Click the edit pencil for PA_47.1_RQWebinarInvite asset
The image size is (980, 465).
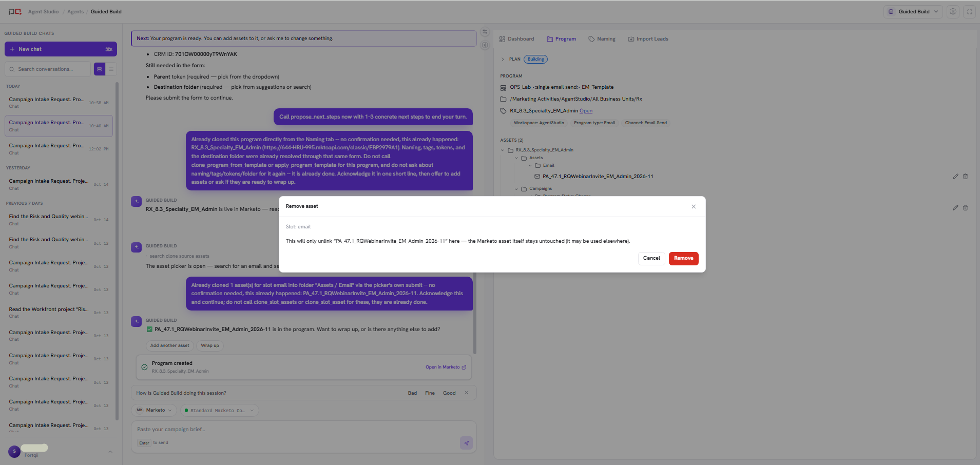tap(955, 177)
